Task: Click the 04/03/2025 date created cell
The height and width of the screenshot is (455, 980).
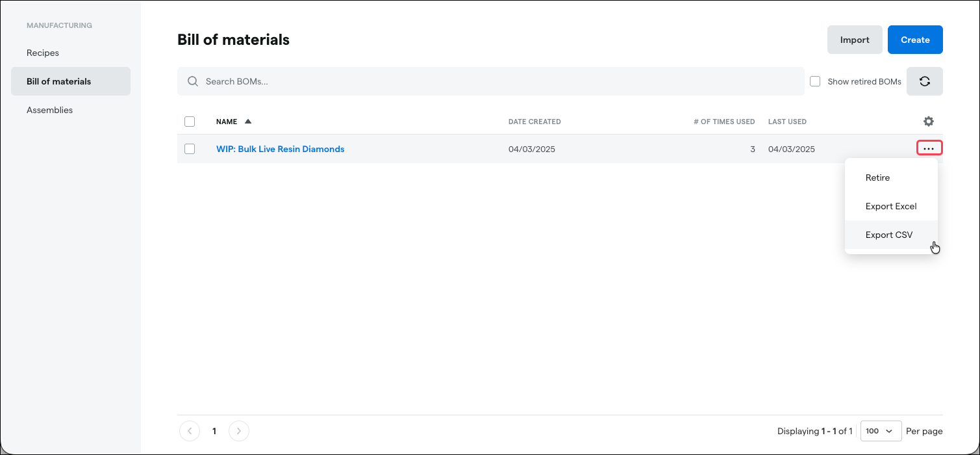Action: 532,149
